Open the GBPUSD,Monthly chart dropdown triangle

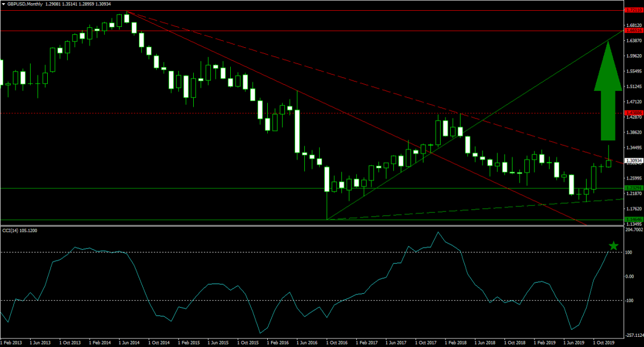(4, 3)
